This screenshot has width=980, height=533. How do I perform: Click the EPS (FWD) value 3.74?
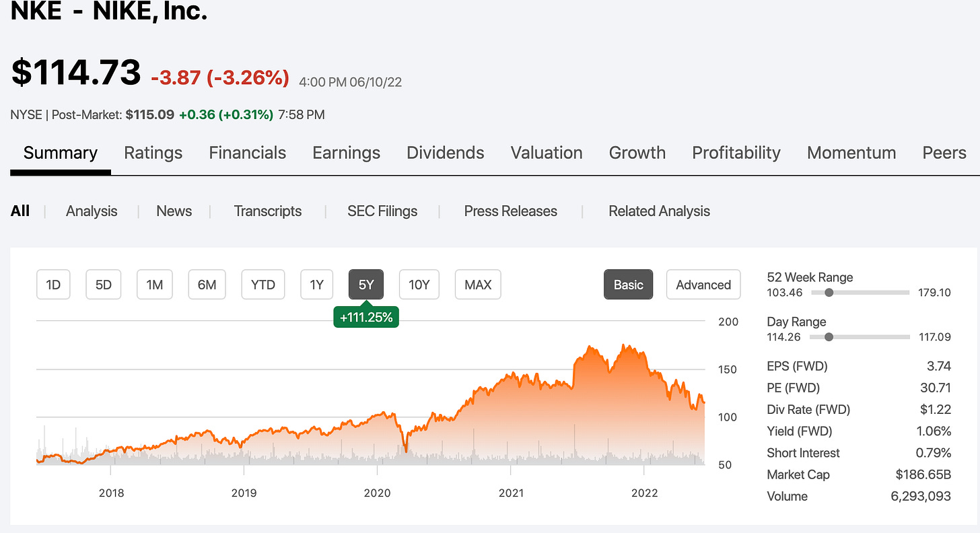click(939, 366)
